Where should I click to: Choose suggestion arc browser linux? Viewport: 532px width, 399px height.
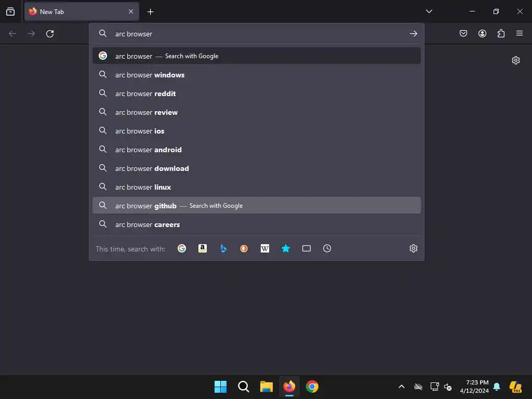coord(257,187)
